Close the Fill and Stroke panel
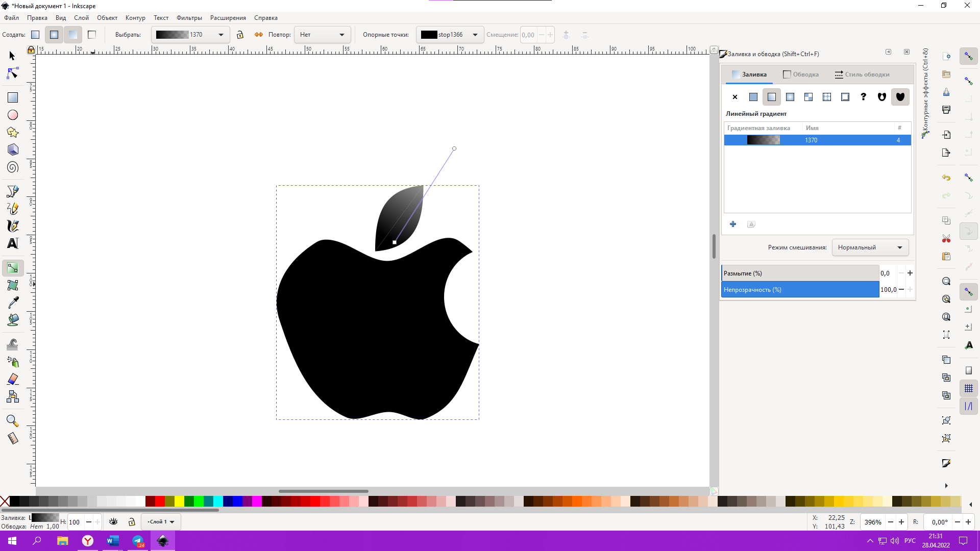980x551 pixels. pos(907,52)
